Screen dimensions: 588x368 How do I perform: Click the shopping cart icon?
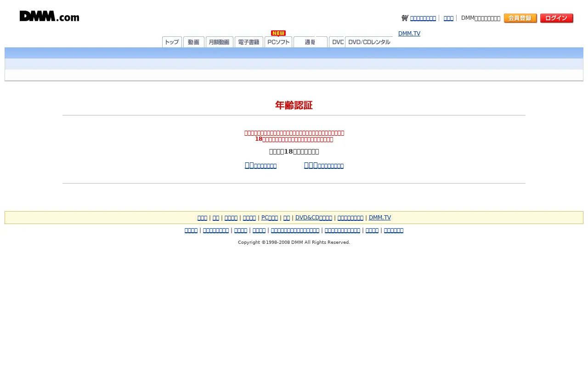pos(405,18)
